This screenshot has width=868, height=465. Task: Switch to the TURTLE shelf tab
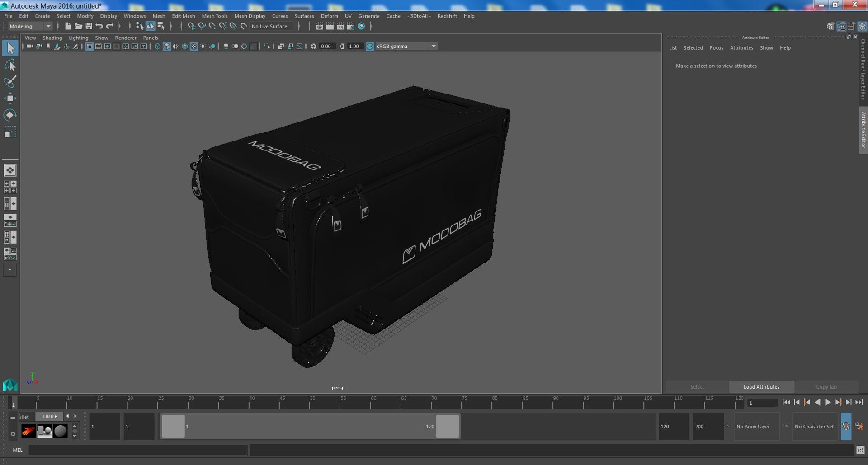pyautogui.click(x=49, y=416)
